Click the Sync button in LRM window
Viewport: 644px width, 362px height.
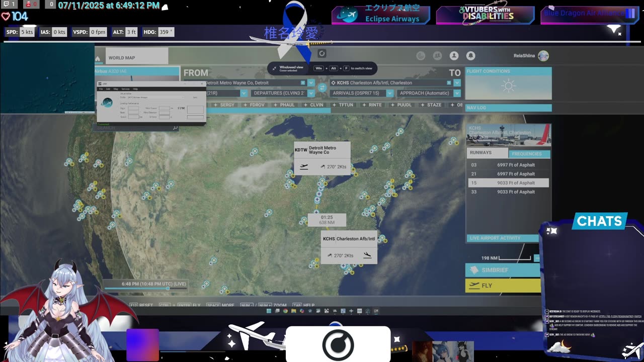coord(195,98)
